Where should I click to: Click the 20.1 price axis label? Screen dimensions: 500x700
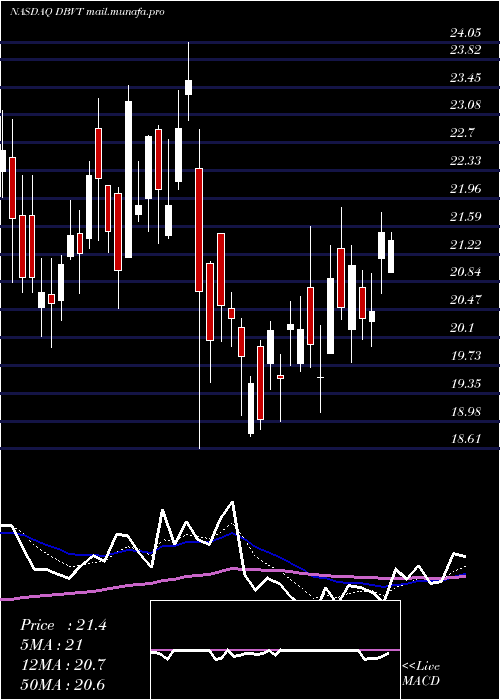[x=462, y=328]
